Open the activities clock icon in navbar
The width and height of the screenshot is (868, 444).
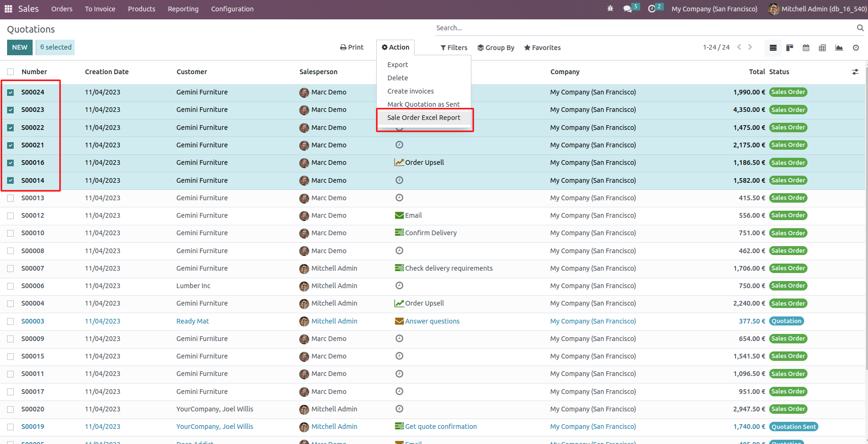tap(652, 9)
